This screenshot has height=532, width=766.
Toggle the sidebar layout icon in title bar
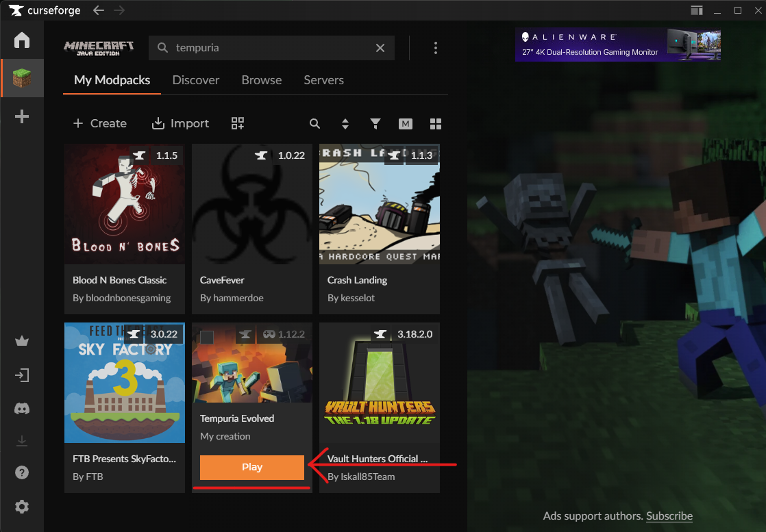(x=697, y=10)
